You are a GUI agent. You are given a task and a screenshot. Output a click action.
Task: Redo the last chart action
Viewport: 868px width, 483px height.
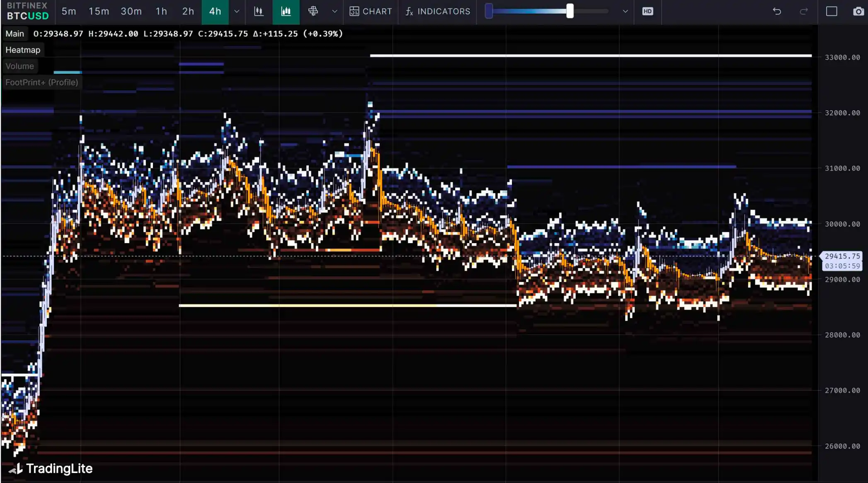point(804,12)
